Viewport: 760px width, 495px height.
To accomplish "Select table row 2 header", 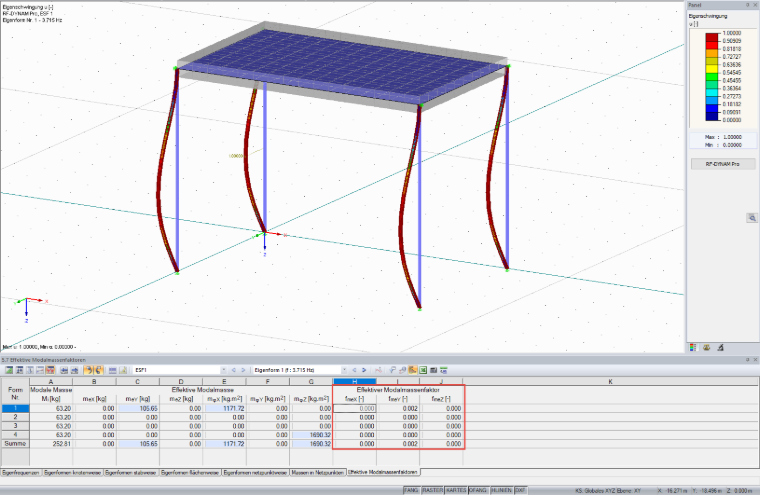I will (15, 417).
